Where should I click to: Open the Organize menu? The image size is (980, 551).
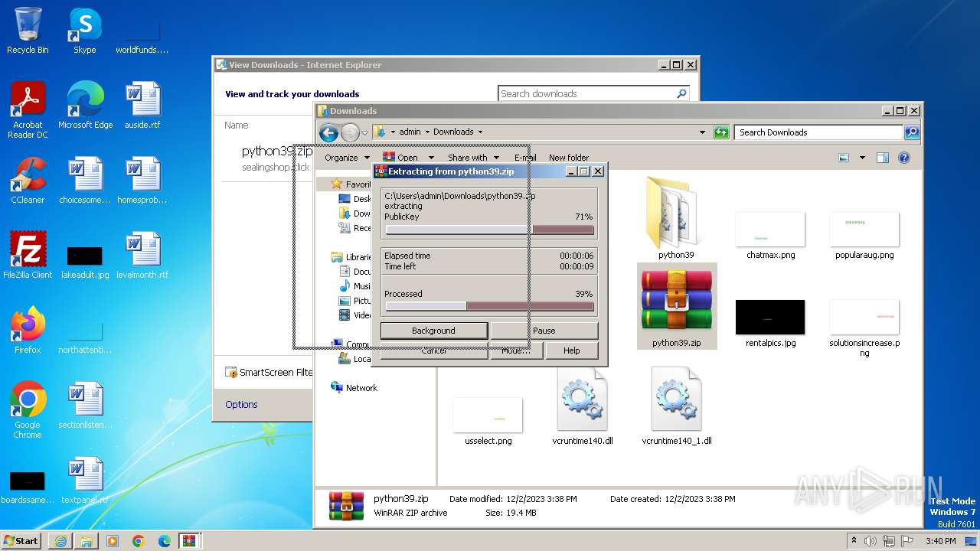click(346, 158)
